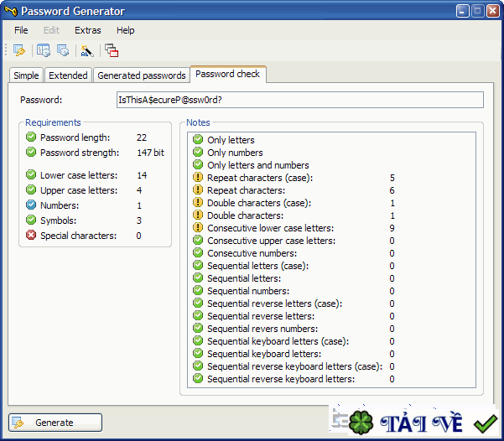Click the 'Sequential keyboard letters:' row text
The width and height of the screenshot is (504, 441).
tap(264, 354)
